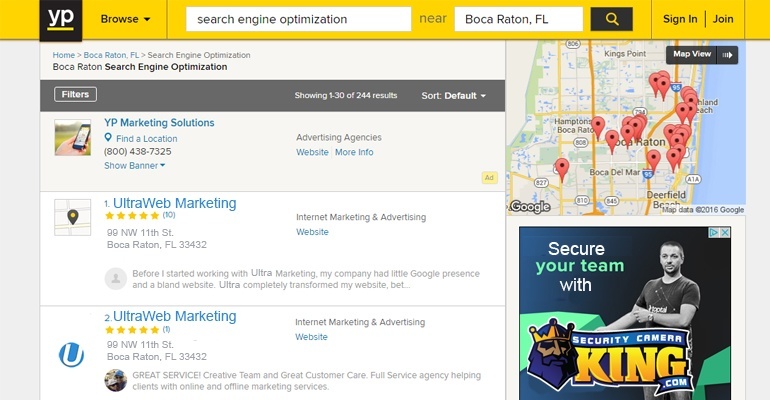This screenshot has height=400, width=770.
Task: Click the Boca Raton, FL location field
Action: pos(519,19)
